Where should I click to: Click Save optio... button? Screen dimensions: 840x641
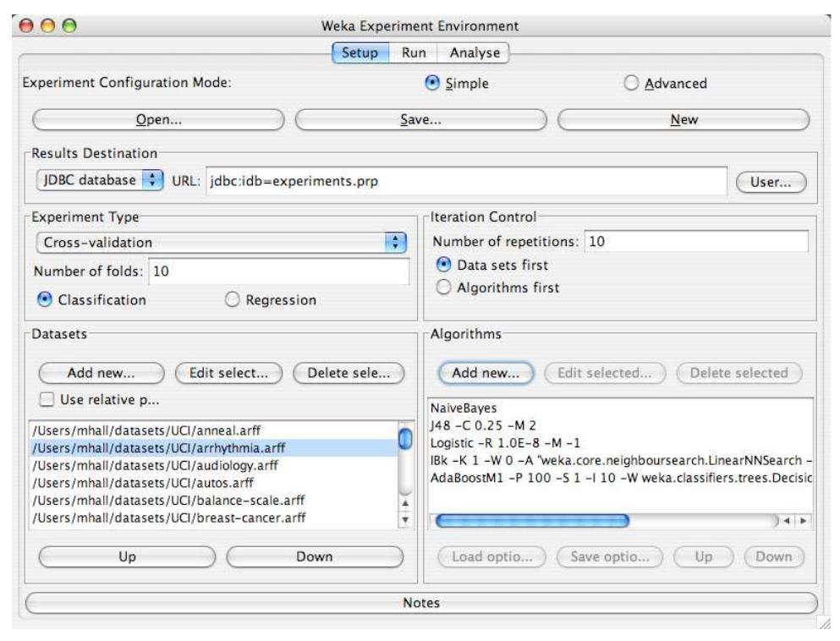coord(610,557)
